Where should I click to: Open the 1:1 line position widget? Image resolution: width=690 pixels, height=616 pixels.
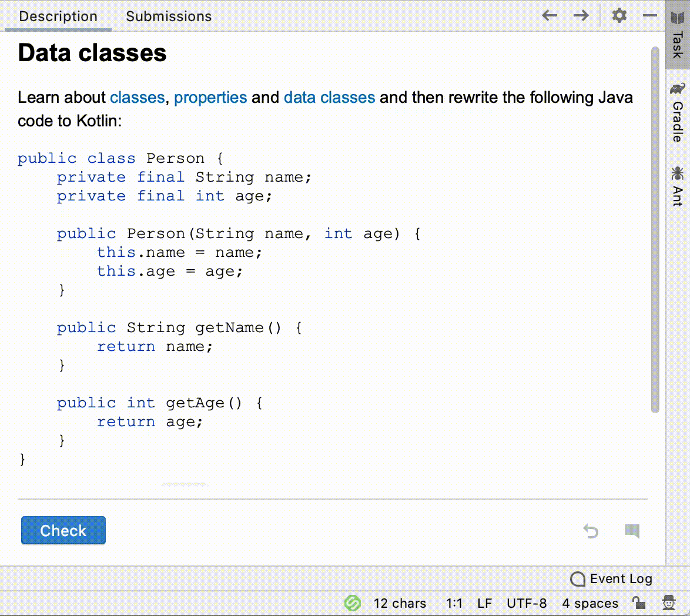454,603
